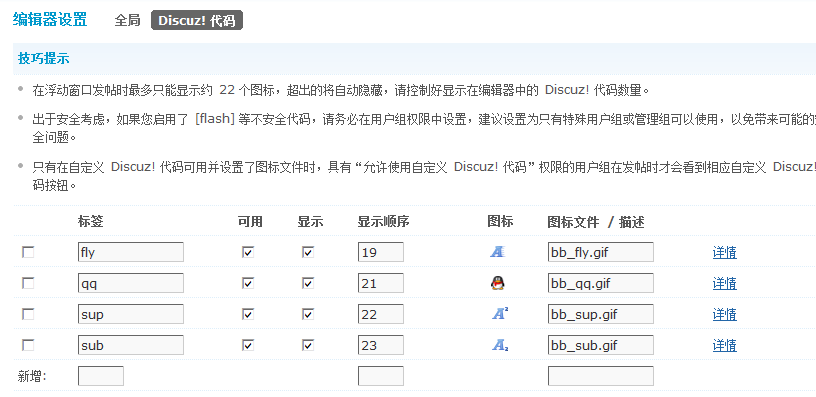Uncheck the display checkbox for fly
The height and width of the screenshot is (397, 816).
click(308, 252)
